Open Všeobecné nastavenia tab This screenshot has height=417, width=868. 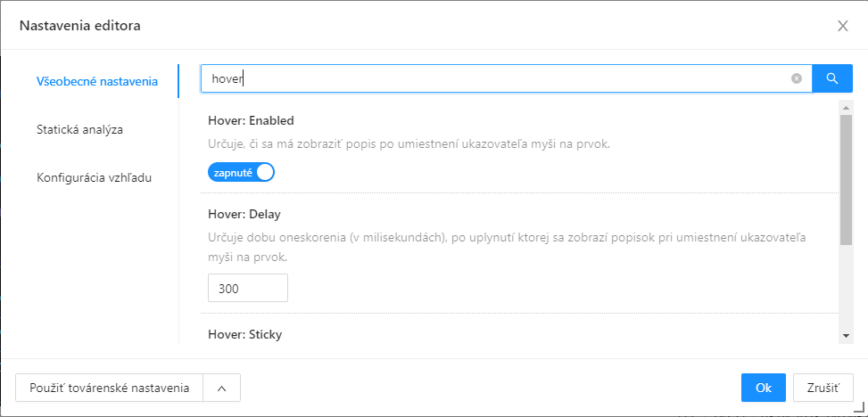tap(97, 81)
